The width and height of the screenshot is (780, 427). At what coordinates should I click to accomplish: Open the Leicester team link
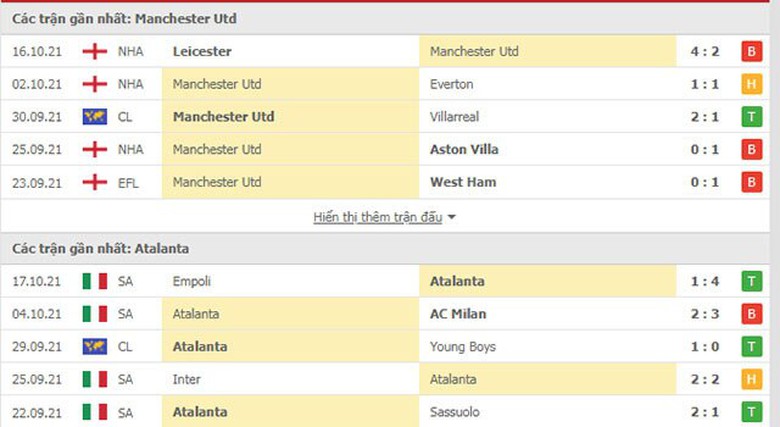(202, 52)
